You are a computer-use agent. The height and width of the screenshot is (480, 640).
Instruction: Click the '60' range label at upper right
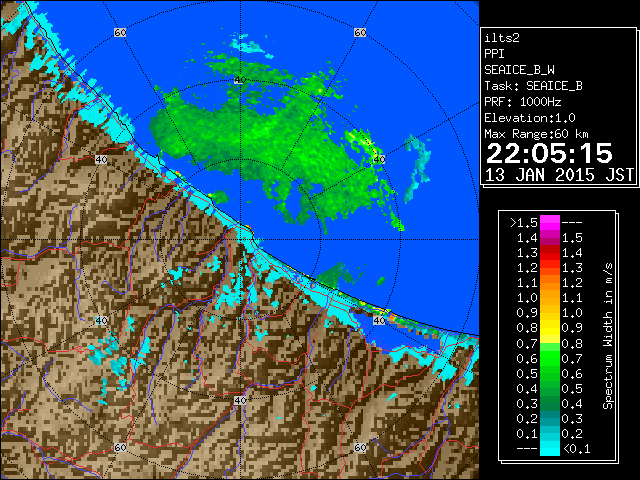pos(360,32)
